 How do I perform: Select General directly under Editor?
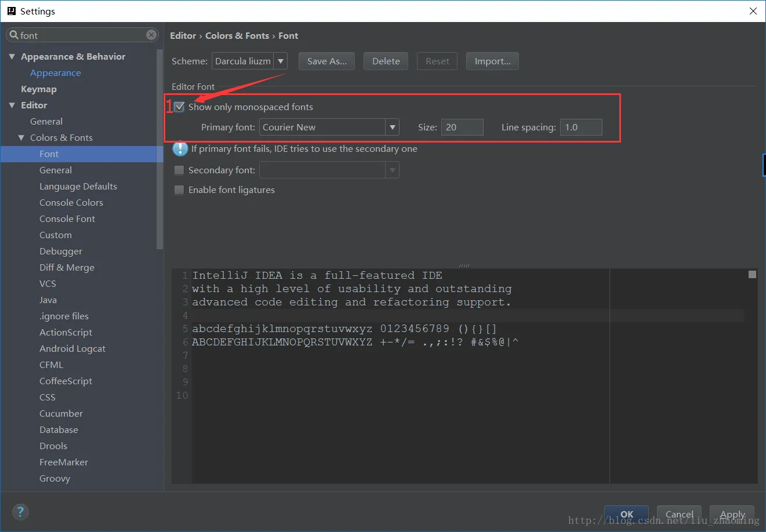pos(46,121)
